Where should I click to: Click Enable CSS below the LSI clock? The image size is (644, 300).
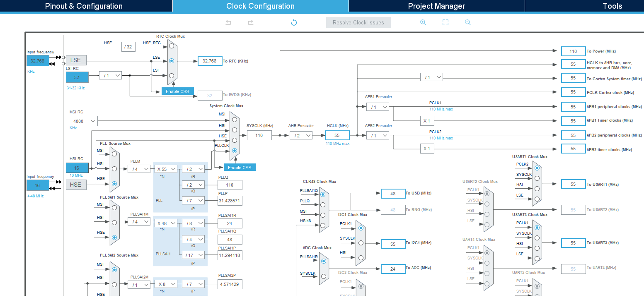pos(177,91)
